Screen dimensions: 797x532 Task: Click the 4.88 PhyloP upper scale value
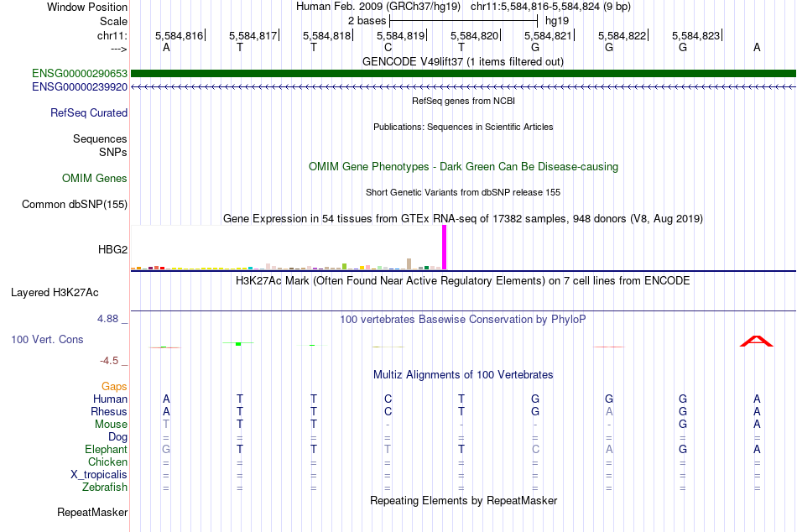point(107,319)
